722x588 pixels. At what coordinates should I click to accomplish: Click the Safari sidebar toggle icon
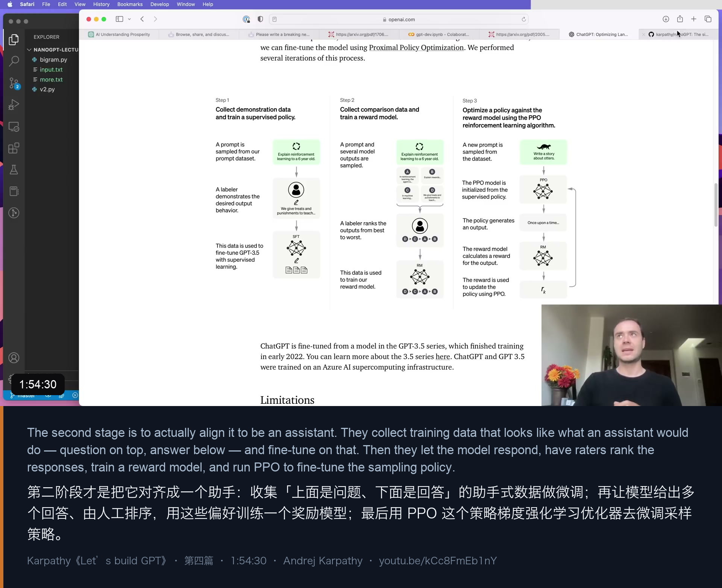pyautogui.click(x=120, y=19)
